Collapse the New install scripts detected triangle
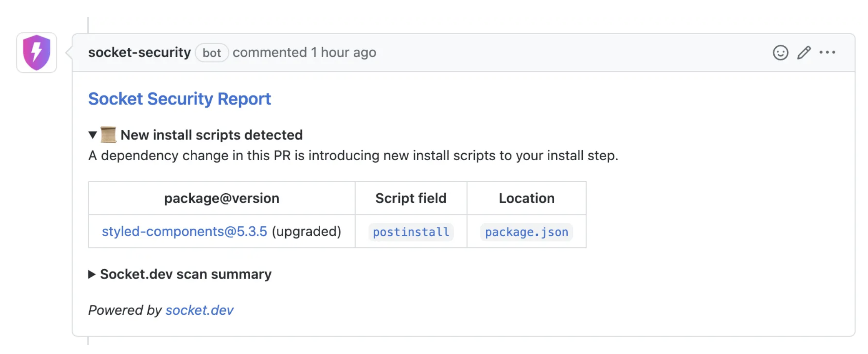868x354 pixels. pyautogui.click(x=93, y=135)
